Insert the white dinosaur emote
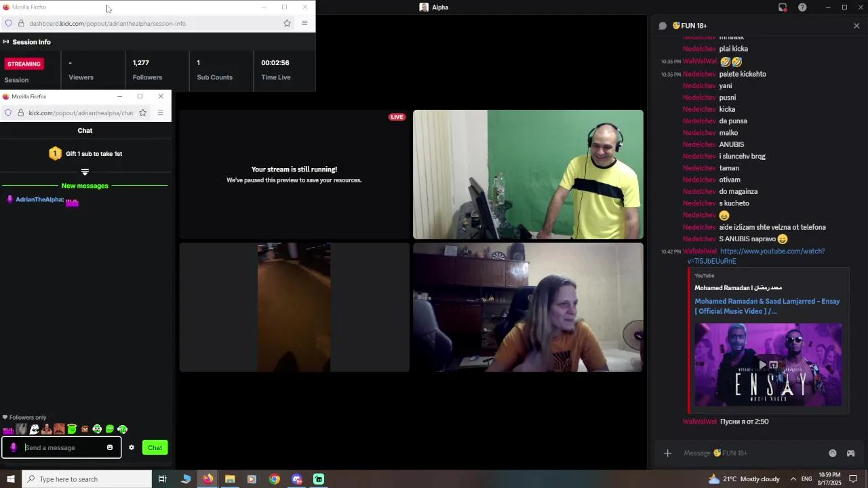The width and height of the screenshot is (868, 488). click(34, 429)
